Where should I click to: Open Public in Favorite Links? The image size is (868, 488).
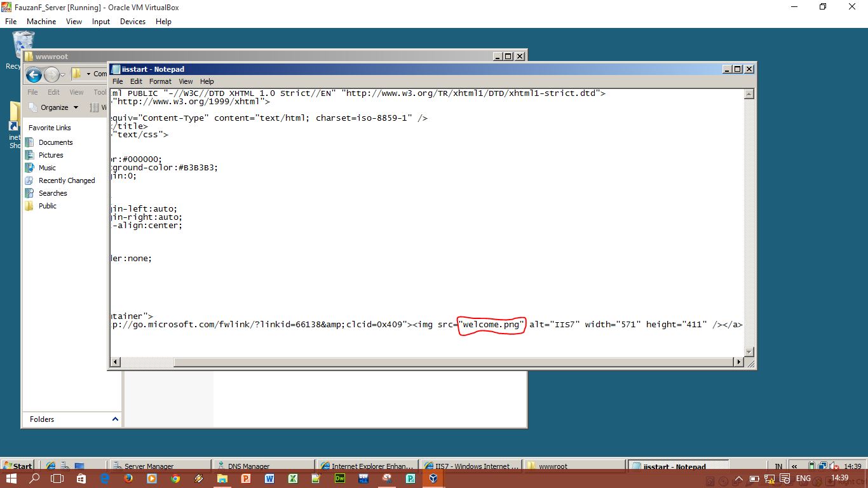pos(48,206)
